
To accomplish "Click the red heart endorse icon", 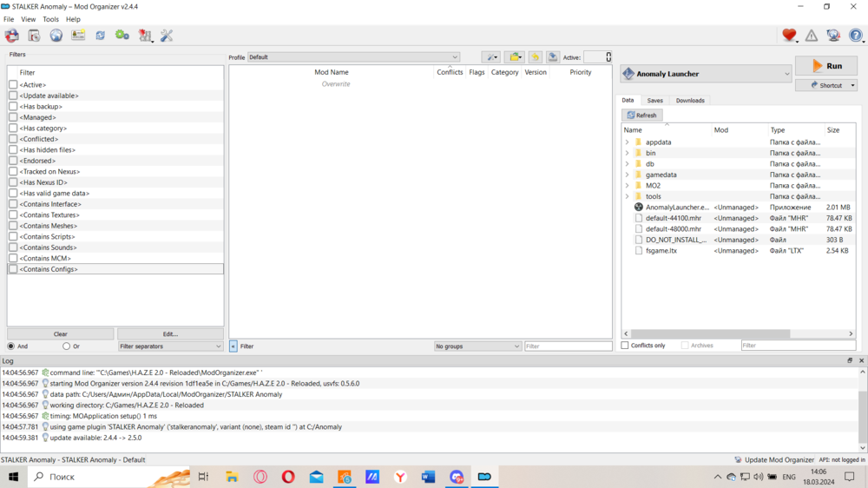I will click(x=789, y=36).
